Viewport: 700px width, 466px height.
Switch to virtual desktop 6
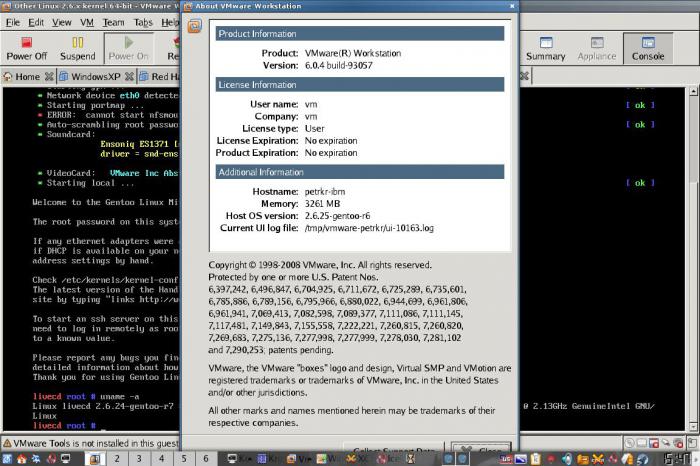point(206,458)
